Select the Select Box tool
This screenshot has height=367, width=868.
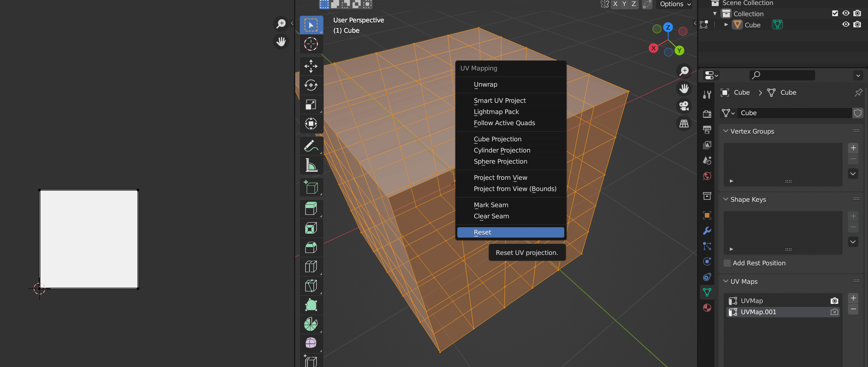(x=311, y=25)
